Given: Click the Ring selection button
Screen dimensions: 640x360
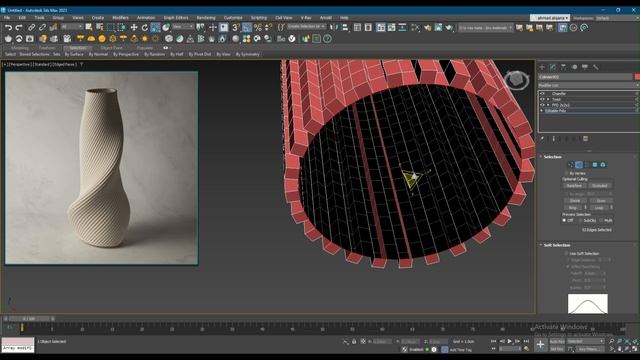Looking at the screenshot, I should 573,207.
